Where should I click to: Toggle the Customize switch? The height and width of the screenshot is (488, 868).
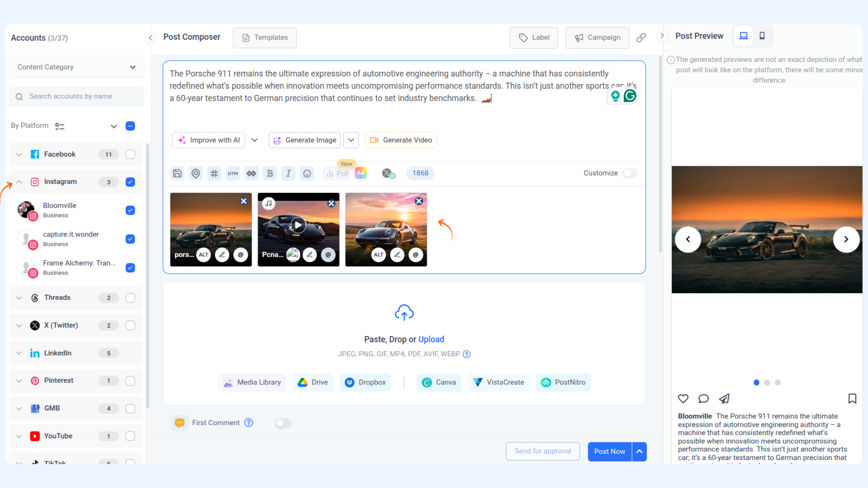point(630,173)
